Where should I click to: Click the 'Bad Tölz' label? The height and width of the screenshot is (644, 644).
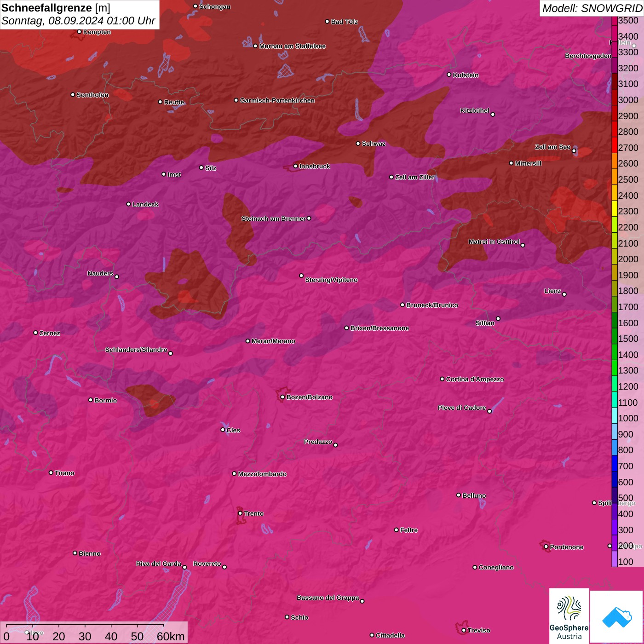pos(345,22)
